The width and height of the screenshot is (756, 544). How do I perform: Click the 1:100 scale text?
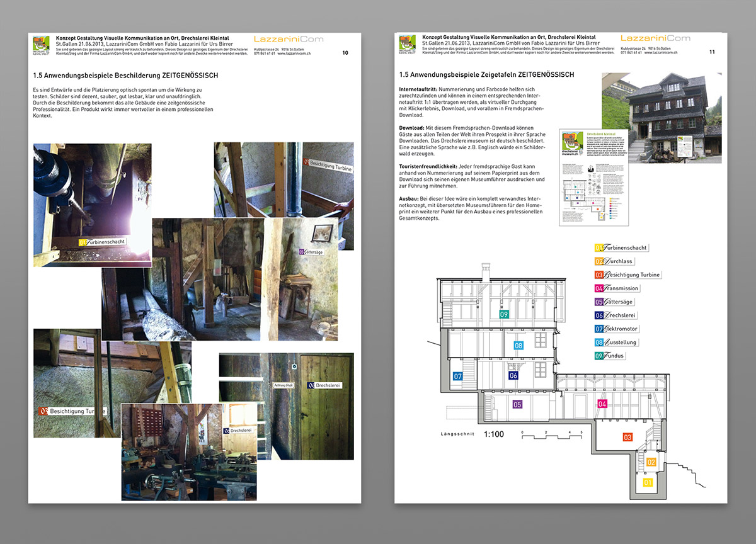coord(493,434)
